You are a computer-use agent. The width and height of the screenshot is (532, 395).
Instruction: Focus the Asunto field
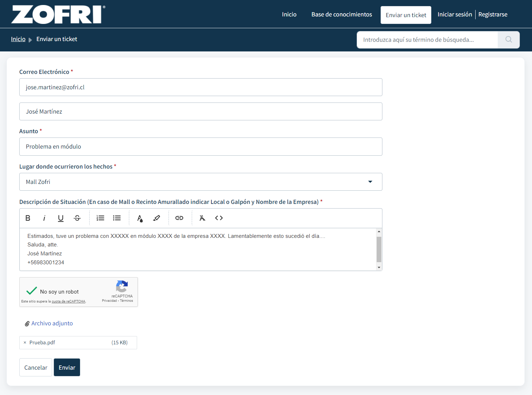(x=201, y=146)
